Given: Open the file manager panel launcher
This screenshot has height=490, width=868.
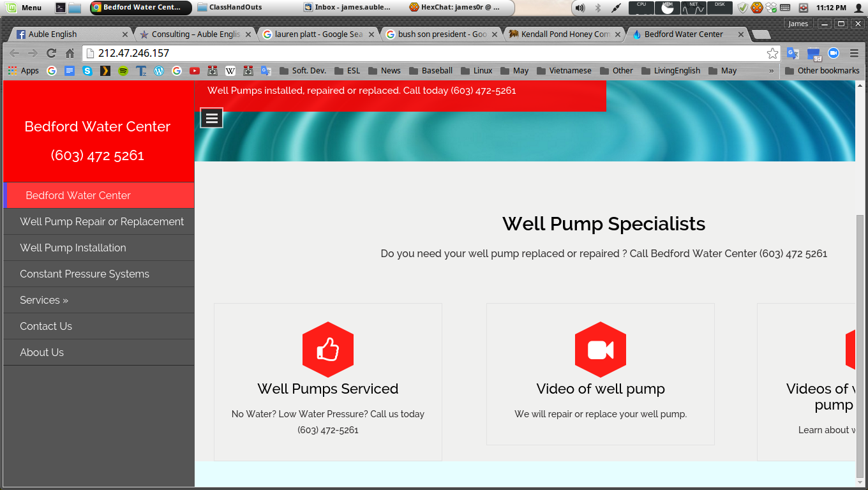Looking at the screenshot, I should [75, 8].
